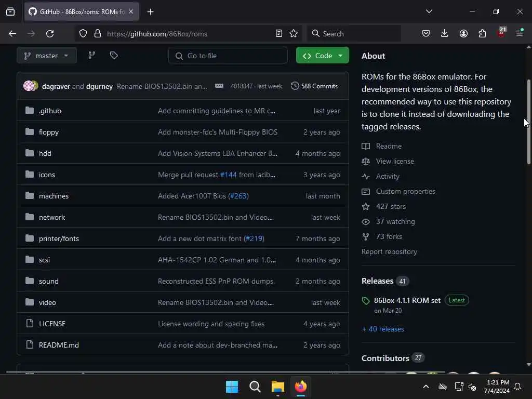Open Firefox account icon
532x399 pixels.
point(463,33)
